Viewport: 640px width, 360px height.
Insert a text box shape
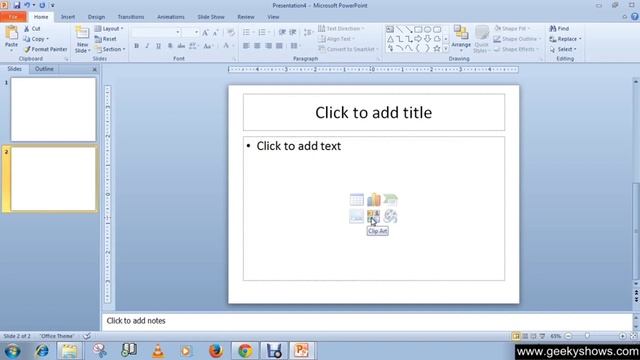(x=390, y=29)
